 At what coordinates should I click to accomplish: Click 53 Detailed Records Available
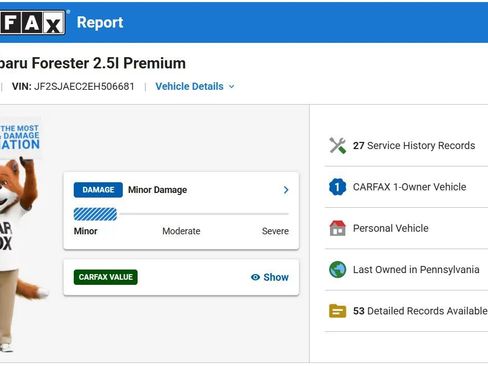[420, 311]
